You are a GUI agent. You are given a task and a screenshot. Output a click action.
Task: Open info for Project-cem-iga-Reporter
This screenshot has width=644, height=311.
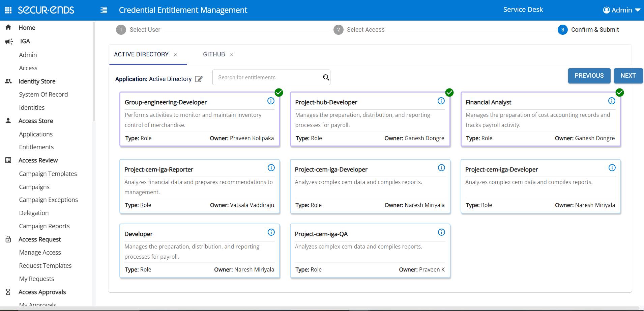(271, 167)
